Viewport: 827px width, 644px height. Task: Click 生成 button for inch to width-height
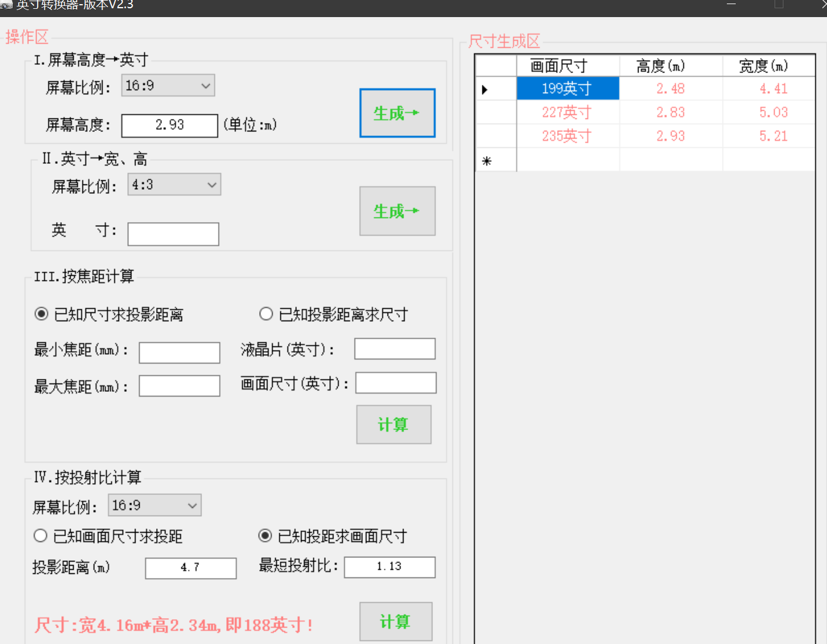click(x=398, y=211)
